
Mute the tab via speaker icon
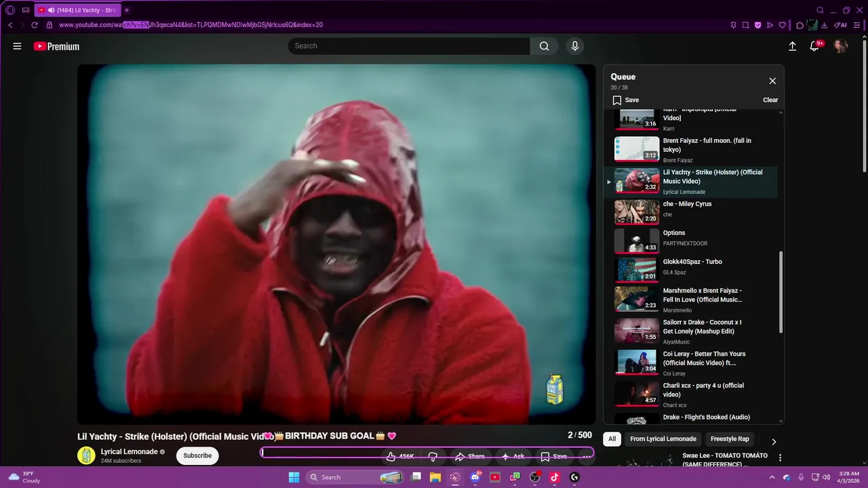tap(51, 10)
